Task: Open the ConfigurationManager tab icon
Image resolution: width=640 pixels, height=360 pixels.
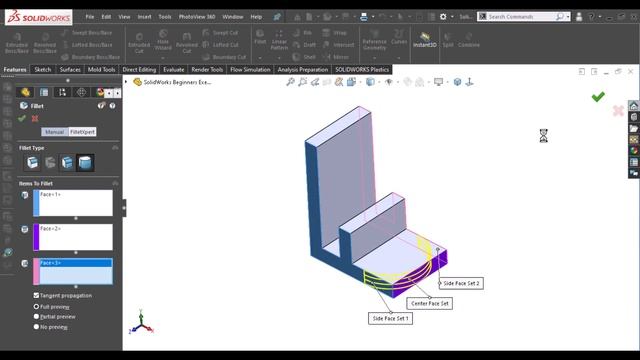Action: [62, 92]
